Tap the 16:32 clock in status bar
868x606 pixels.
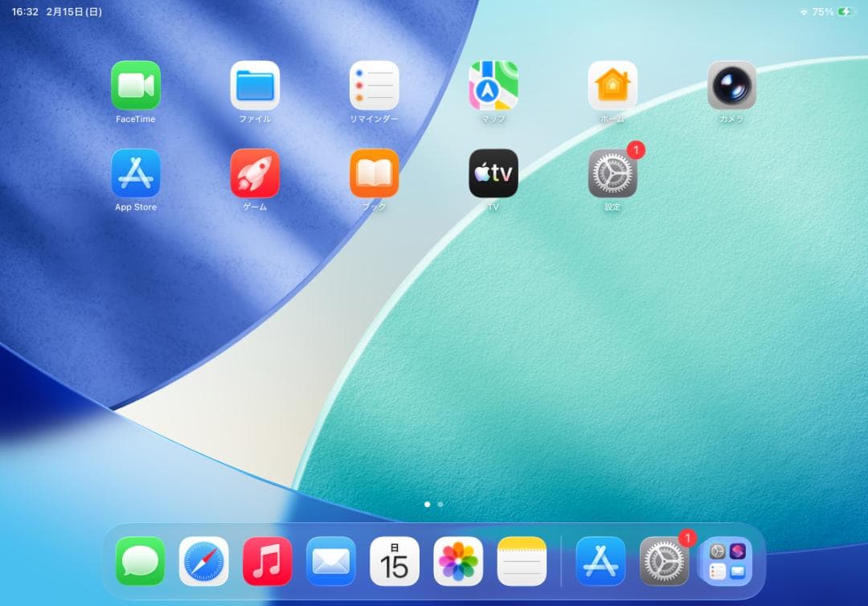pos(25,11)
